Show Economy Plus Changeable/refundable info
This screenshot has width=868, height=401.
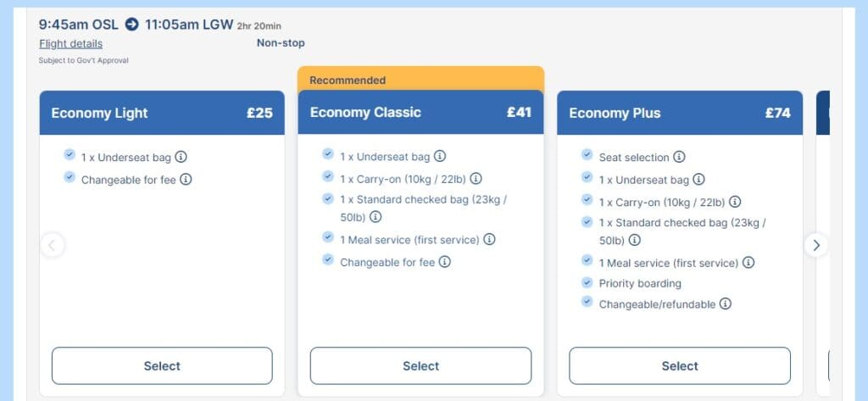(726, 304)
